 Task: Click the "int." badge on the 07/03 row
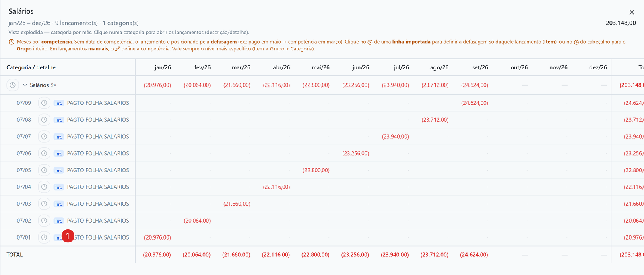click(59, 204)
